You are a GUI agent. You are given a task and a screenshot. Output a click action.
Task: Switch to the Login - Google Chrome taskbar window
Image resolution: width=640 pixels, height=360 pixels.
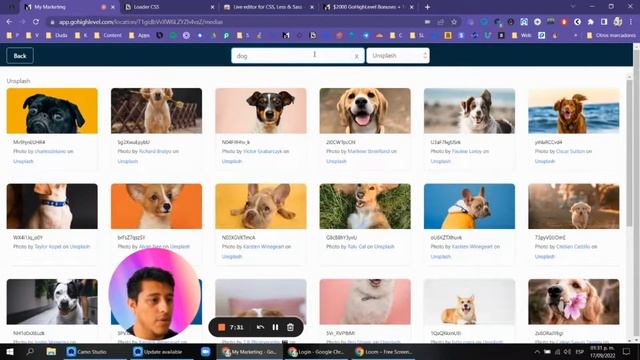316,351
